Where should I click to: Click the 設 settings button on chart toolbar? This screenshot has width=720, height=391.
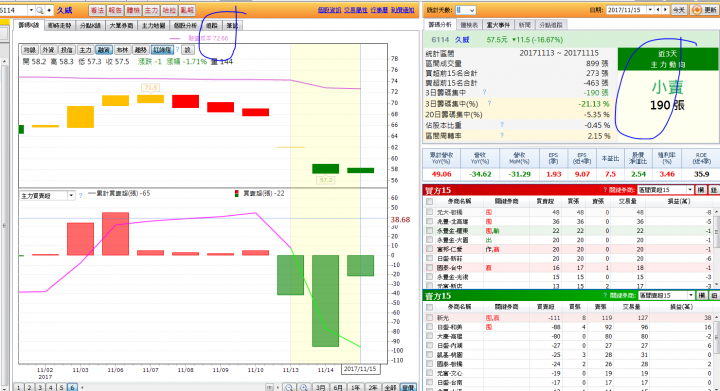[187, 50]
